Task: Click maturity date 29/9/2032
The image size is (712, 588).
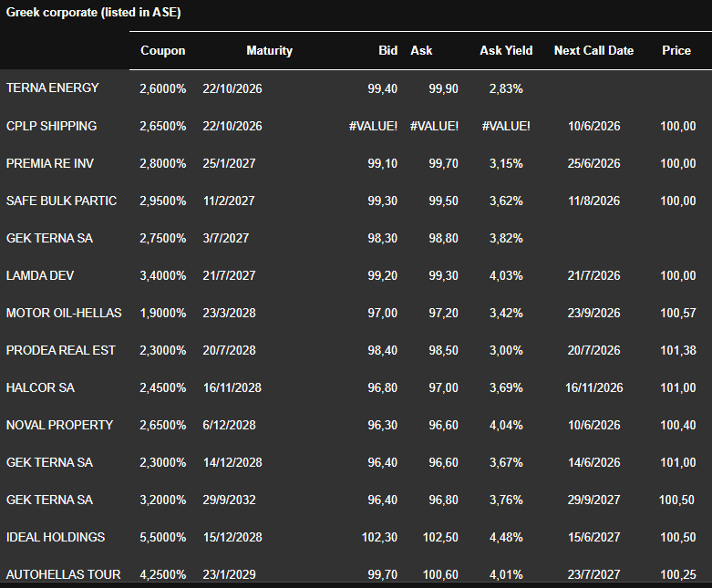Action: [x=229, y=500]
